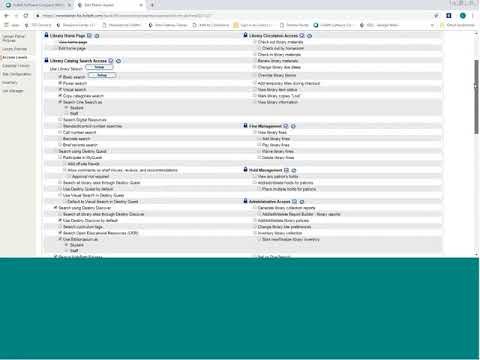Screen dimensions: 480x360
Task: Open the browser three-dot menu
Action: pos(473,16)
